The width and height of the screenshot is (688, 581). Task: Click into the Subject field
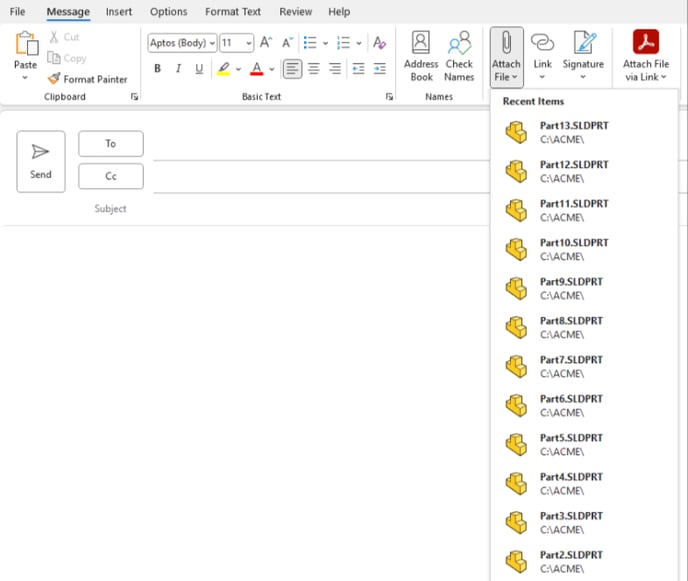321,209
